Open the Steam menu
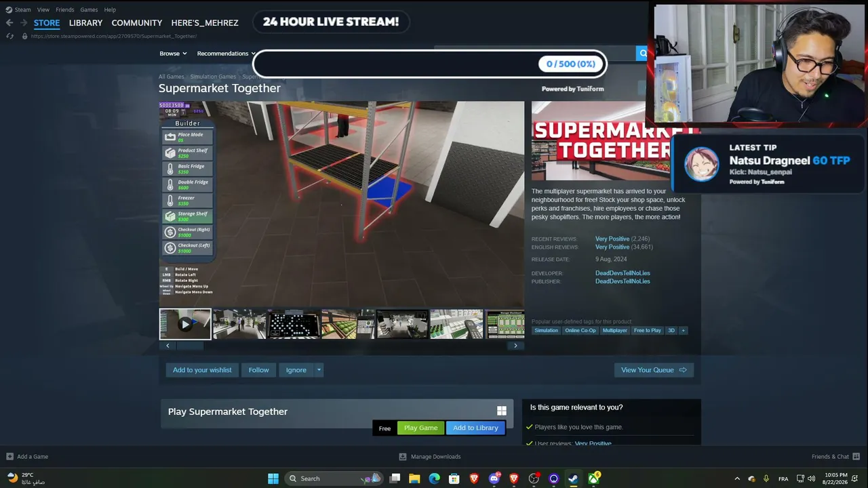868x488 pixels. (x=18, y=9)
